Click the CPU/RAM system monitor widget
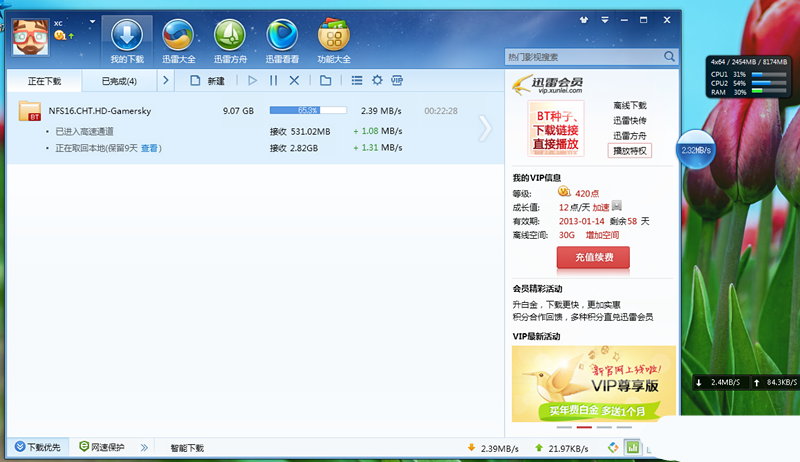 coord(748,77)
